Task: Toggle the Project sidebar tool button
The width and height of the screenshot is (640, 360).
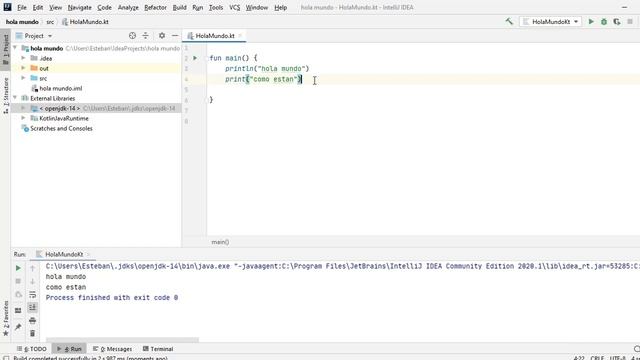Action: (5, 49)
